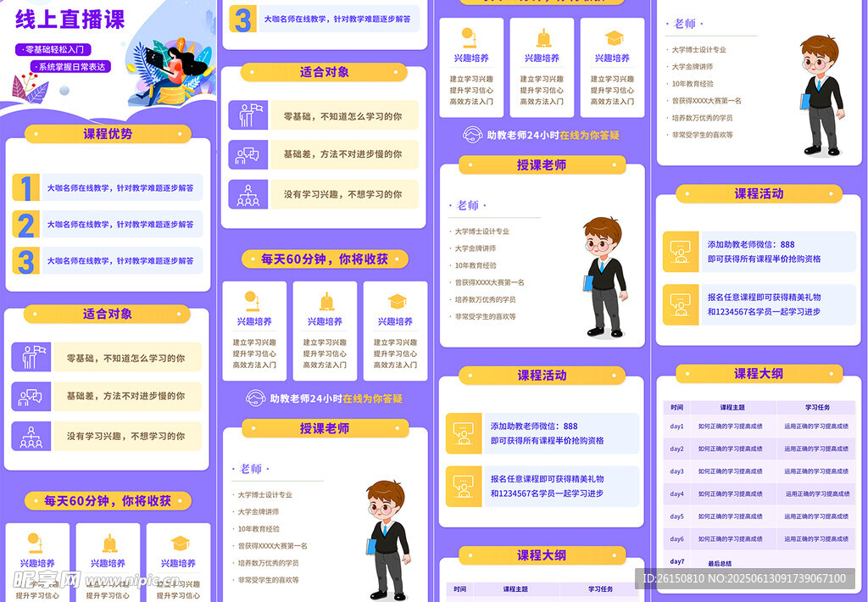
Task: Click the chat bubble icon in the leftmost panel
Action: coord(32,396)
